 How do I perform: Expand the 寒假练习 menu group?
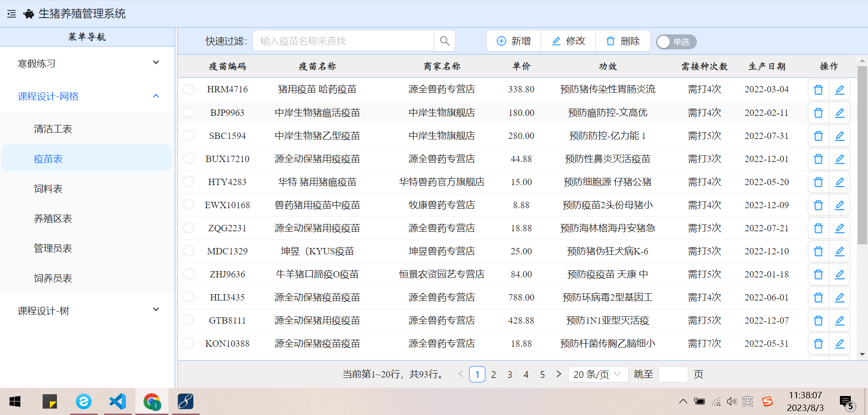pyautogui.click(x=87, y=63)
